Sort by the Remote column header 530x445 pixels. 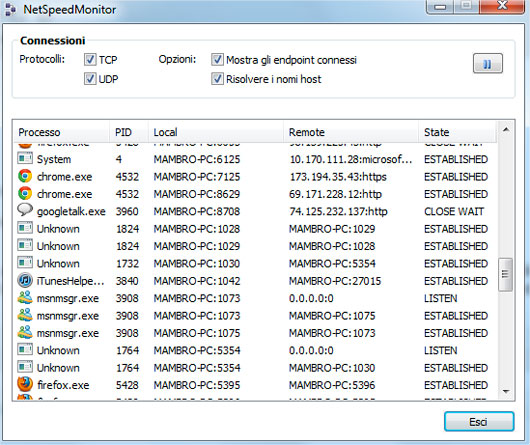[351, 132]
